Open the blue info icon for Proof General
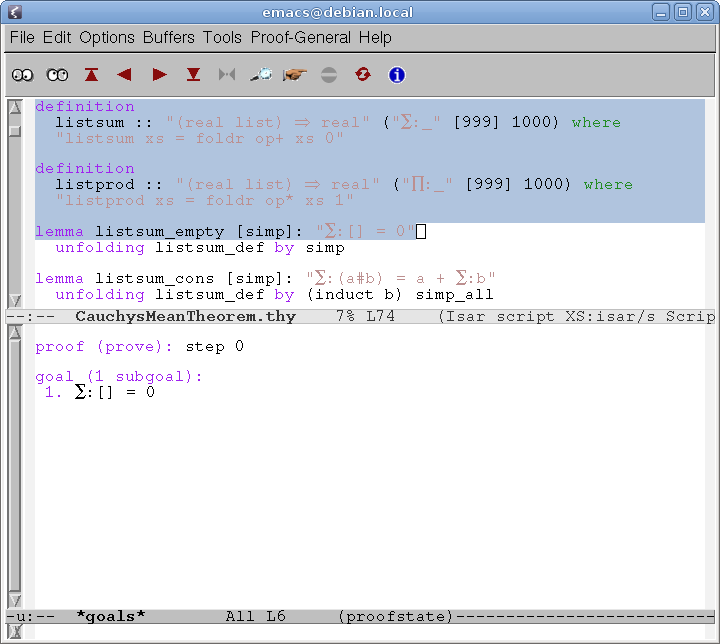This screenshot has height=644, width=720. coord(396,75)
